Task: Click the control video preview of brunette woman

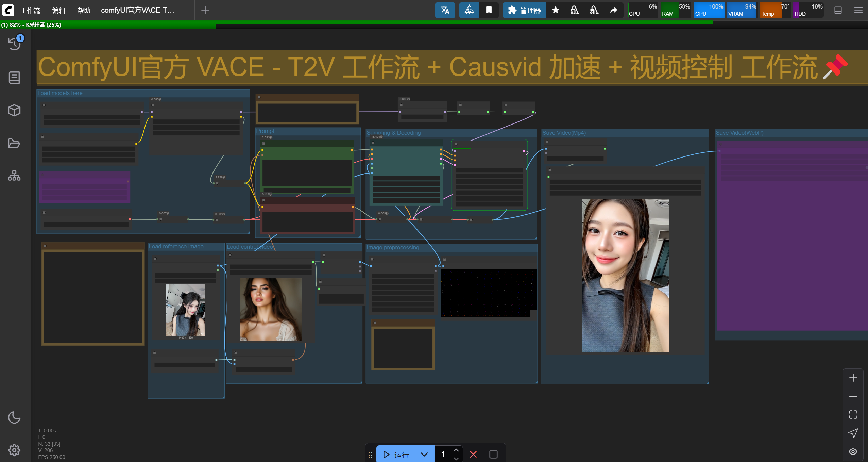Action: tap(271, 309)
